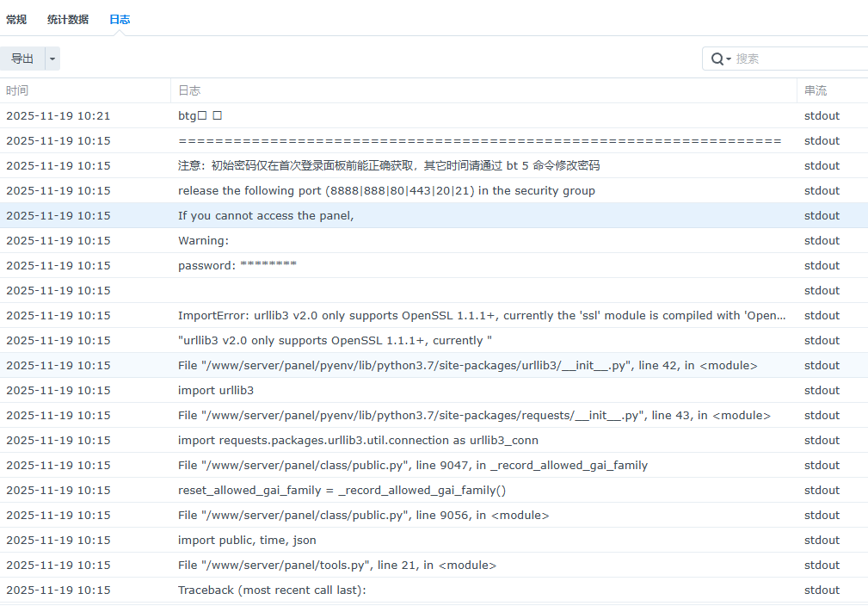Open the 统计数据 statistics tab
The image size is (868, 606).
click(x=68, y=19)
